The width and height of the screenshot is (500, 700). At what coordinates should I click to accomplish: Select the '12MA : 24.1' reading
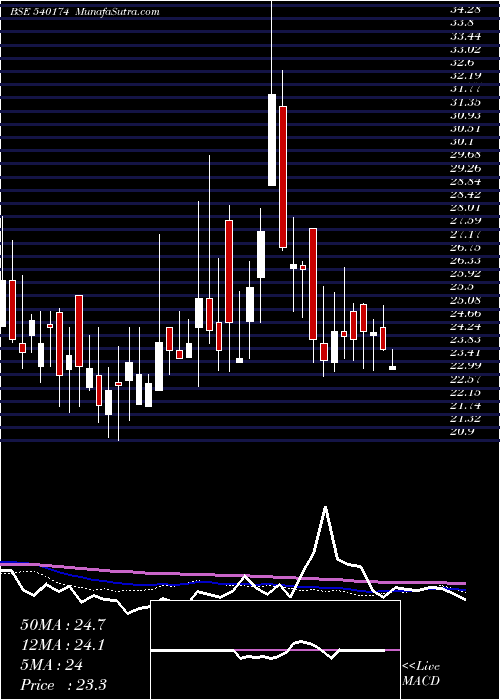(x=62, y=645)
